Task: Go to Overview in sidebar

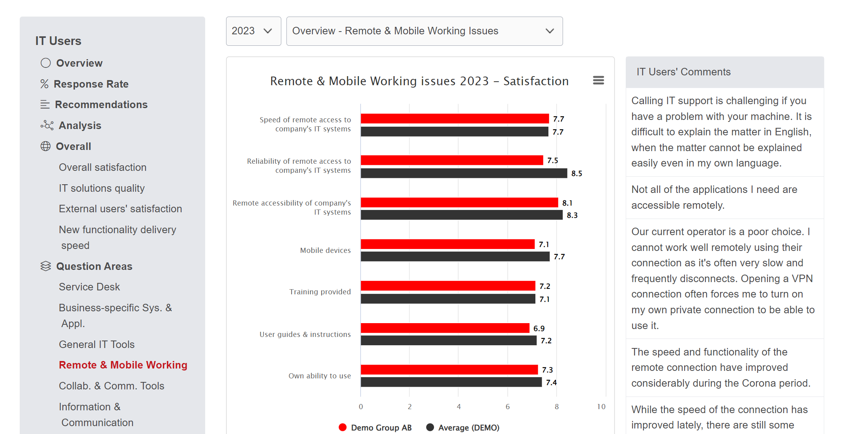Action: click(79, 63)
